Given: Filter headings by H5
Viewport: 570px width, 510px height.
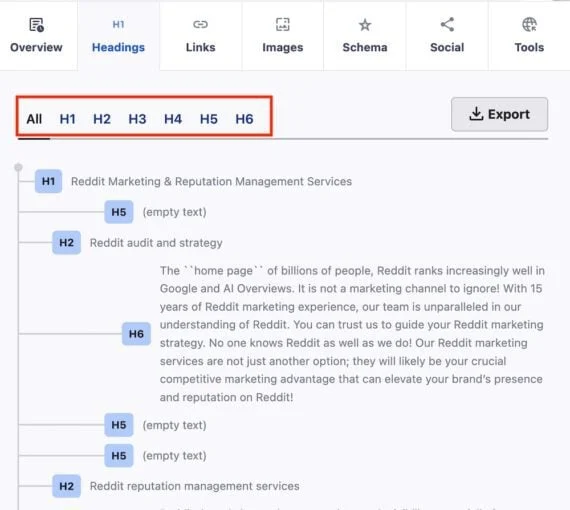Looking at the screenshot, I should (x=209, y=119).
